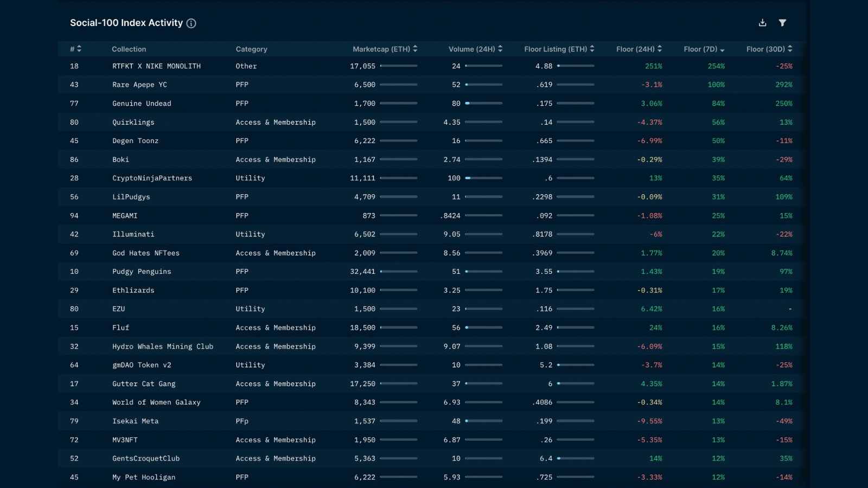
Task: Click the 254% seven-day floor value
Action: coord(716,66)
